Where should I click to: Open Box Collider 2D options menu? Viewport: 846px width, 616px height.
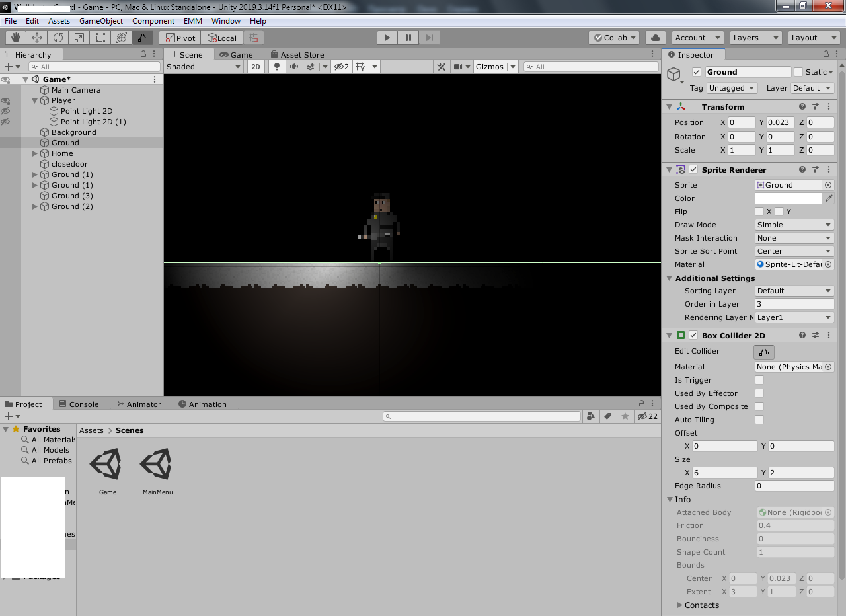pyautogui.click(x=829, y=336)
